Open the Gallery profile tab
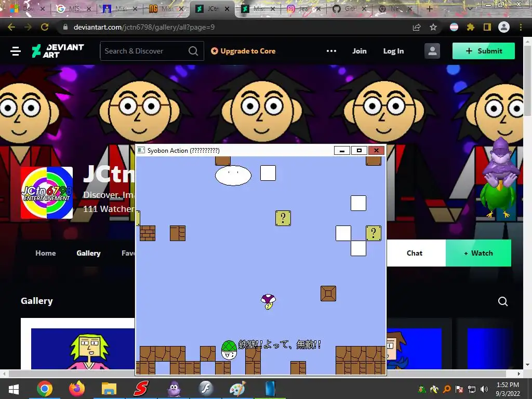The height and width of the screenshot is (399, 532). click(88, 253)
